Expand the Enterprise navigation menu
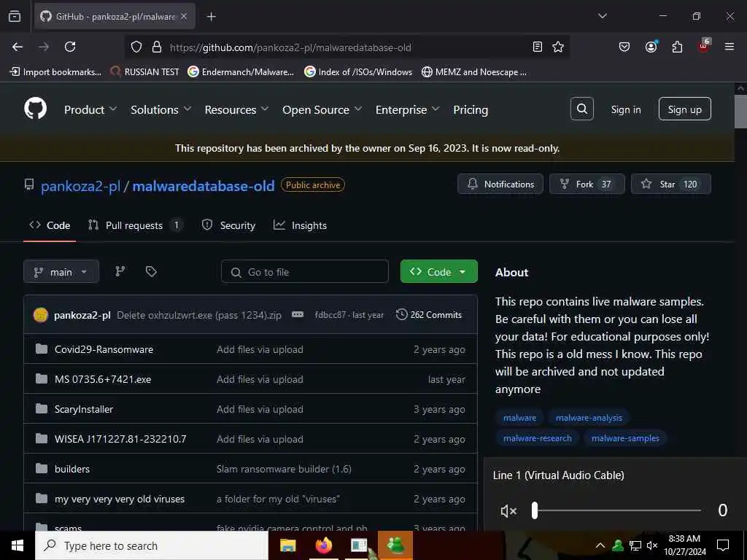 (x=407, y=109)
